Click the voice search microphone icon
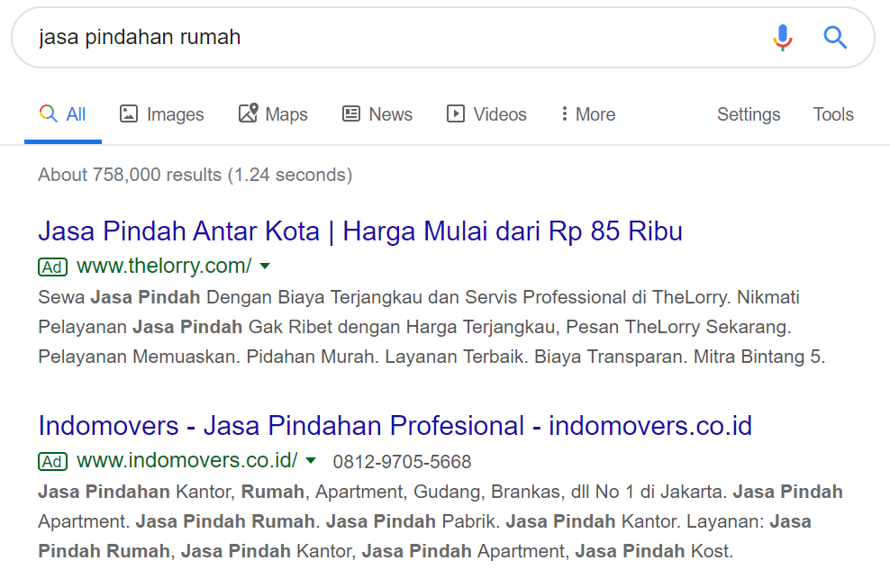The width and height of the screenshot is (890, 588). 782,38
